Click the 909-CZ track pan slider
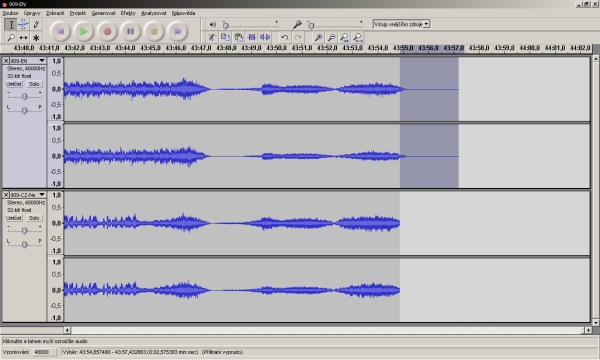This screenshot has height=360, width=600. (x=24, y=244)
